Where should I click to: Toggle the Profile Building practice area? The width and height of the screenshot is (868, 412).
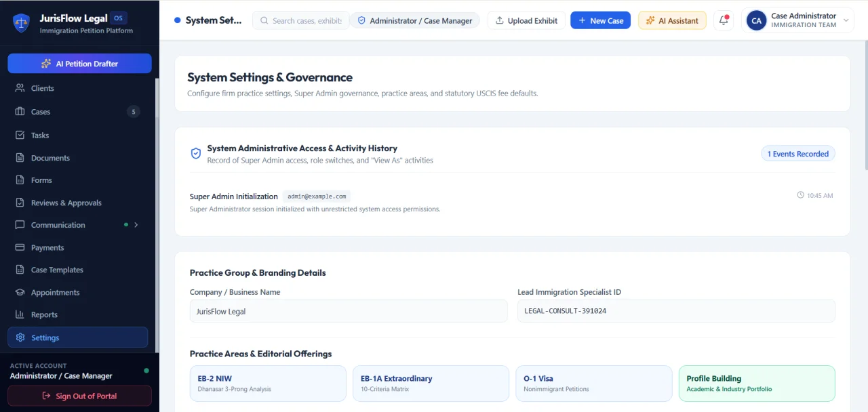point(757,384)
